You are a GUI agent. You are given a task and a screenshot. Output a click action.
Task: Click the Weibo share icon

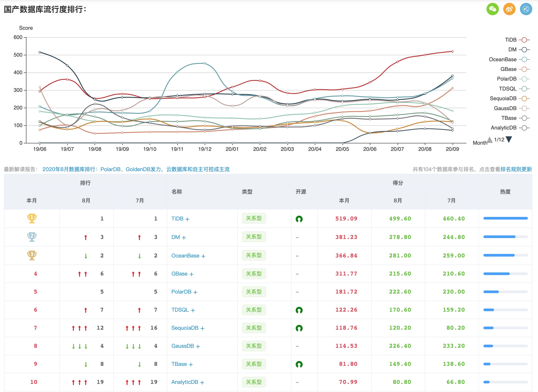click(x=509, y=9)
